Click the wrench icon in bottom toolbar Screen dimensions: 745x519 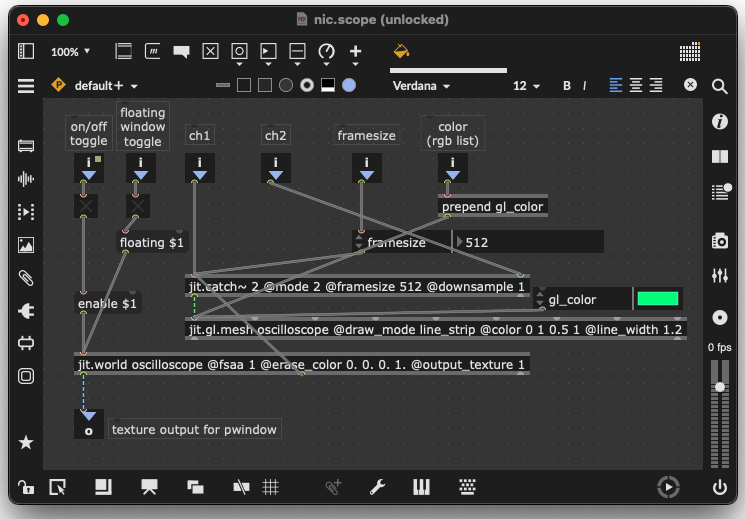377,487
